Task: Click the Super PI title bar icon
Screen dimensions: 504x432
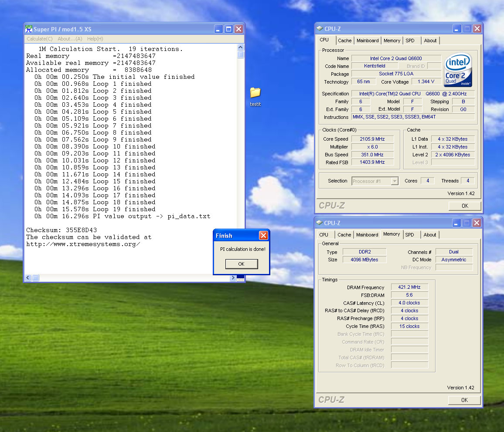Action: pos(29,29)
